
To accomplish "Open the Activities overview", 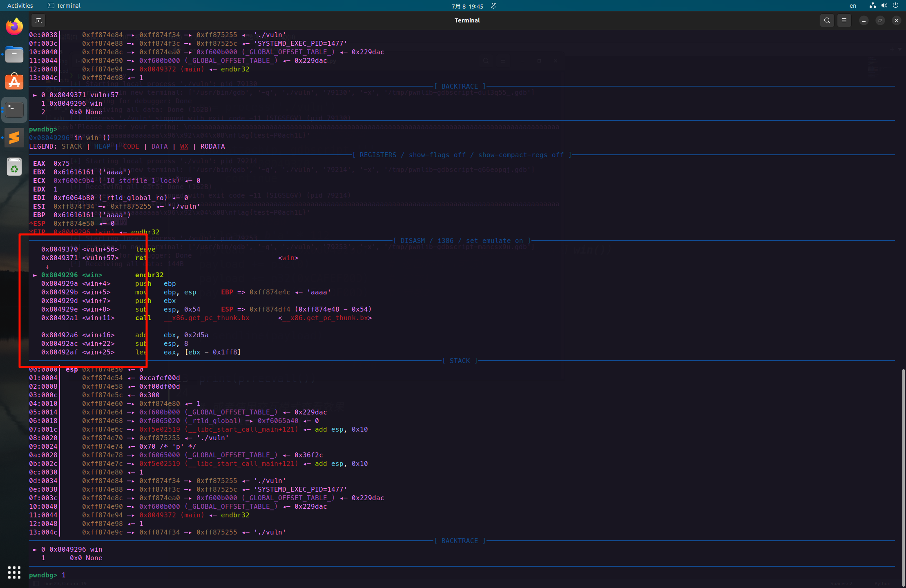I will click(20, 6).
